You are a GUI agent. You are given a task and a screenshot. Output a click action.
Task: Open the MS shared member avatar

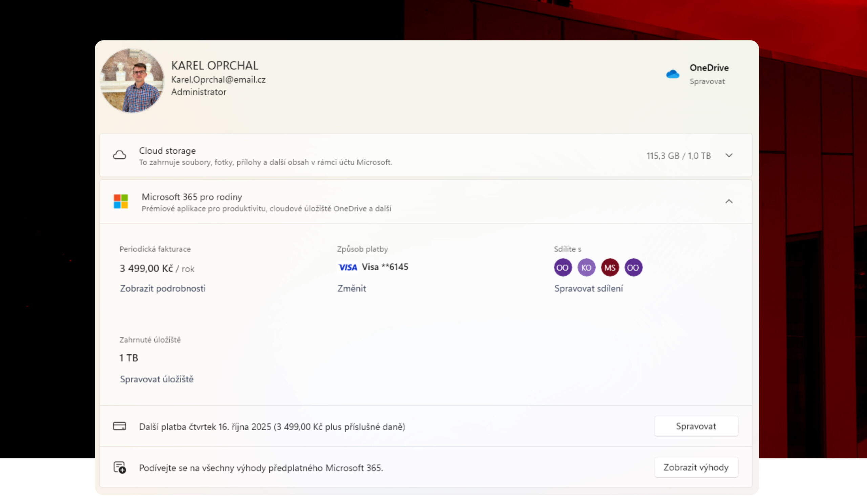610,267
